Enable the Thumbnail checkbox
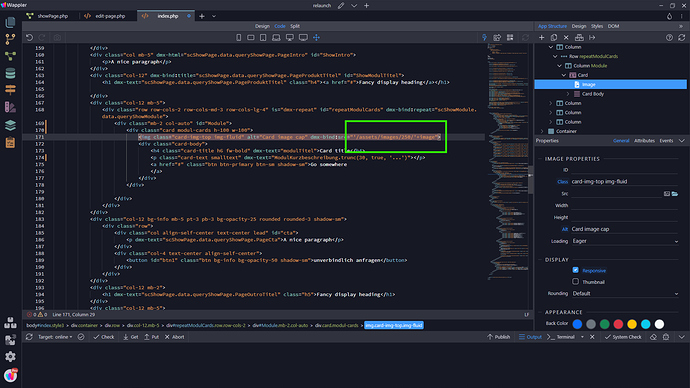The image size is (690, 388). pyautogui.click(x=576, y=282)
